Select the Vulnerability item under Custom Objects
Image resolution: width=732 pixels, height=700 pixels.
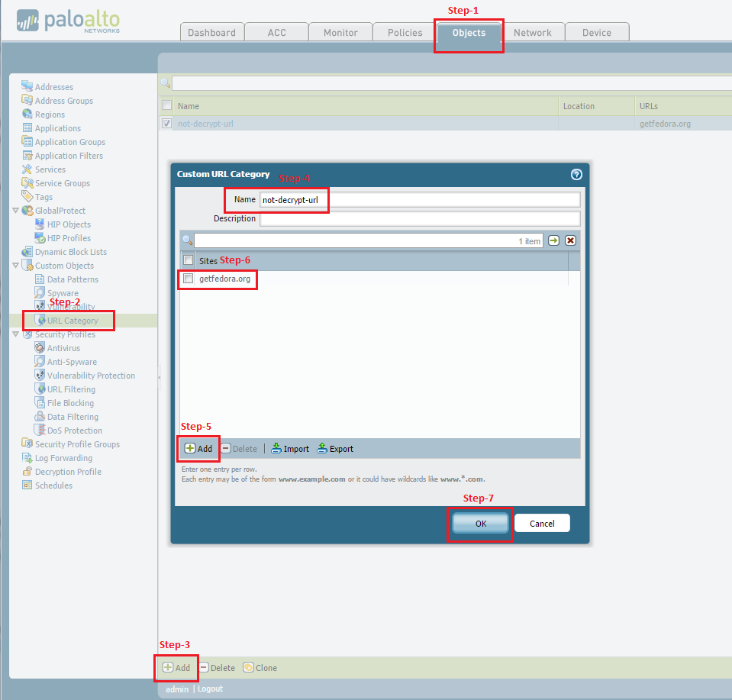pos(71,307)
